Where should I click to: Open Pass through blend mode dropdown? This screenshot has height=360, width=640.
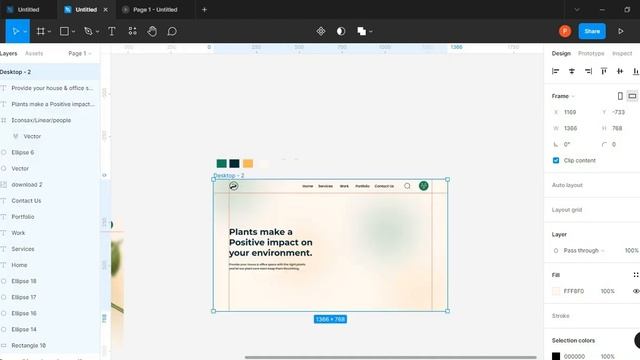click(584, 250)
